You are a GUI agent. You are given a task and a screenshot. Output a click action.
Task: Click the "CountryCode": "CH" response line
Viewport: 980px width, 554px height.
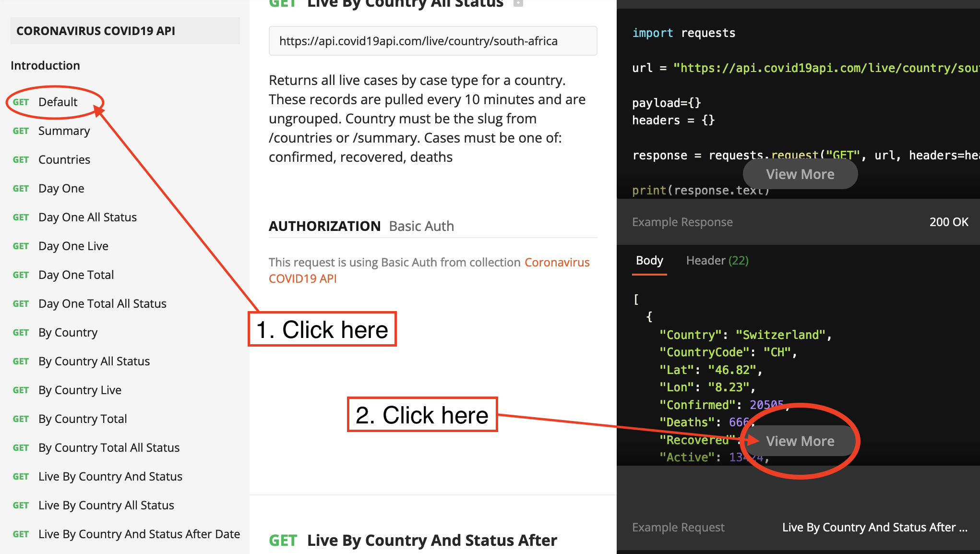(x=728, y=352)
